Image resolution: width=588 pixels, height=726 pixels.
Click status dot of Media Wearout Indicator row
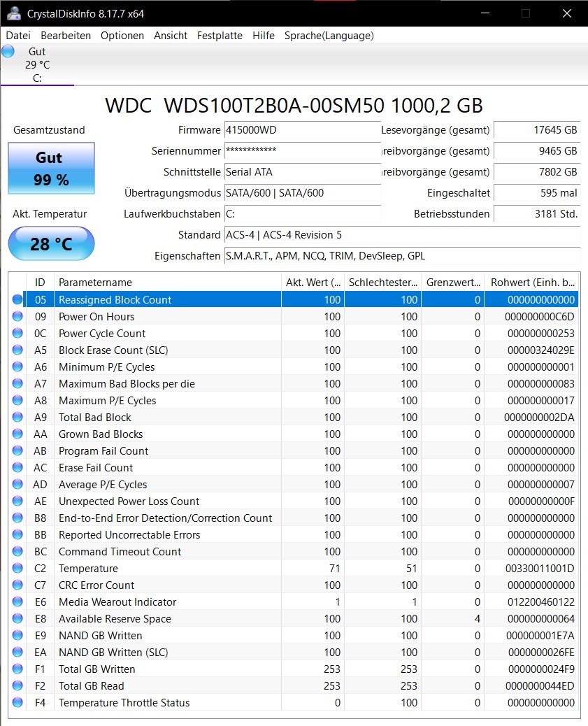(x=17, y=602)
